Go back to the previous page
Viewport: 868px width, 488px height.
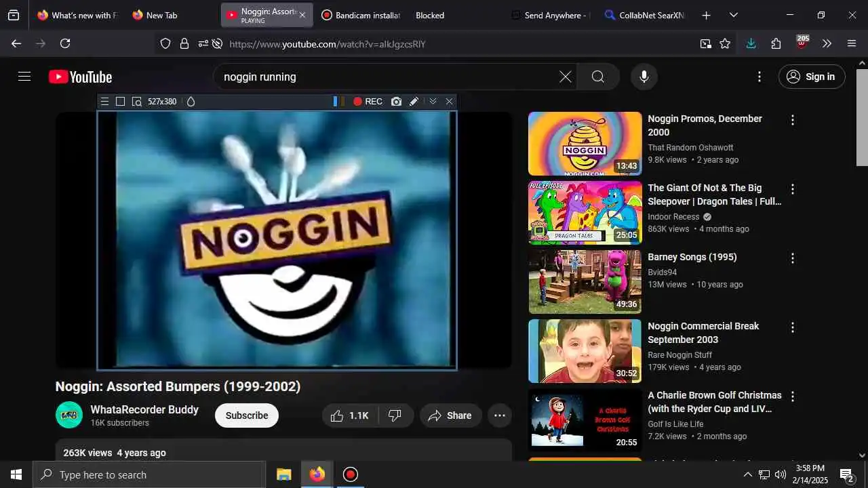16,43
